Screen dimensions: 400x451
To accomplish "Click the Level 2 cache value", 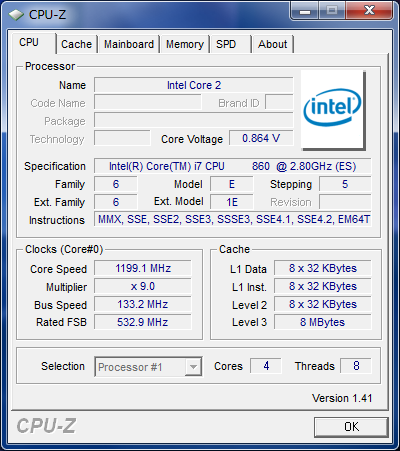I will coord(322,305).
